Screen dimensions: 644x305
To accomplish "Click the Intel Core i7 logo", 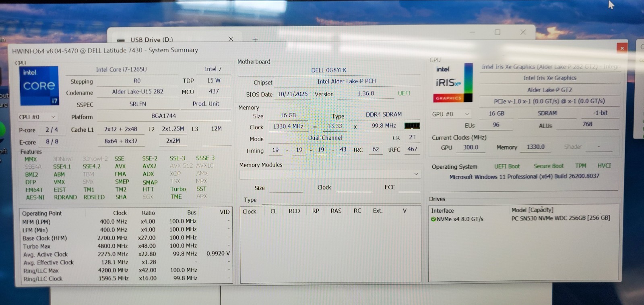I will tap(39, 86).
